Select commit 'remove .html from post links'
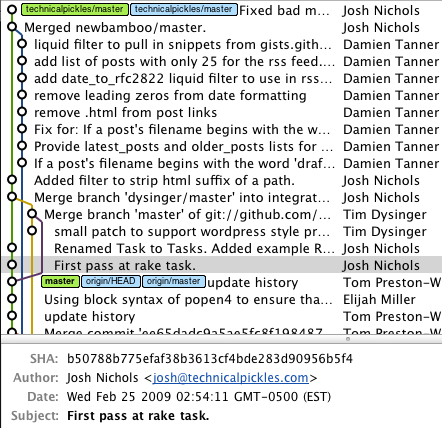The width and height of the screenshot is (442, 428). [221, 112]
